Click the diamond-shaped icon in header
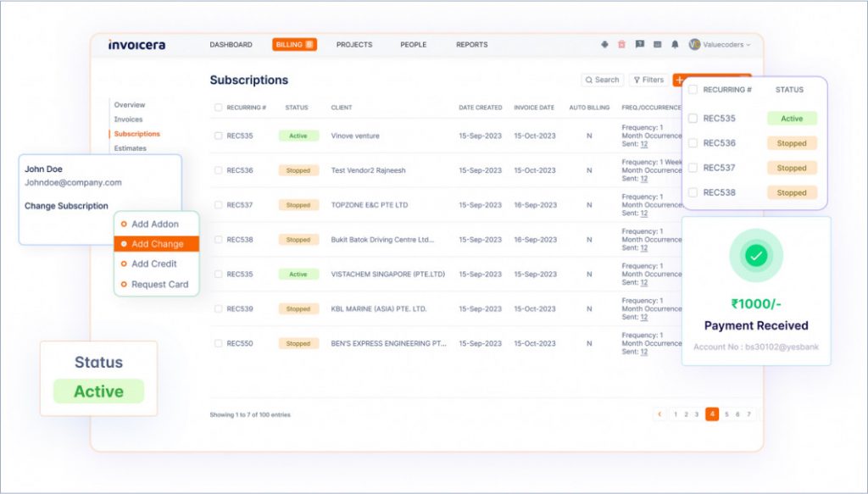The image size is (868, 494). point(604,44)
